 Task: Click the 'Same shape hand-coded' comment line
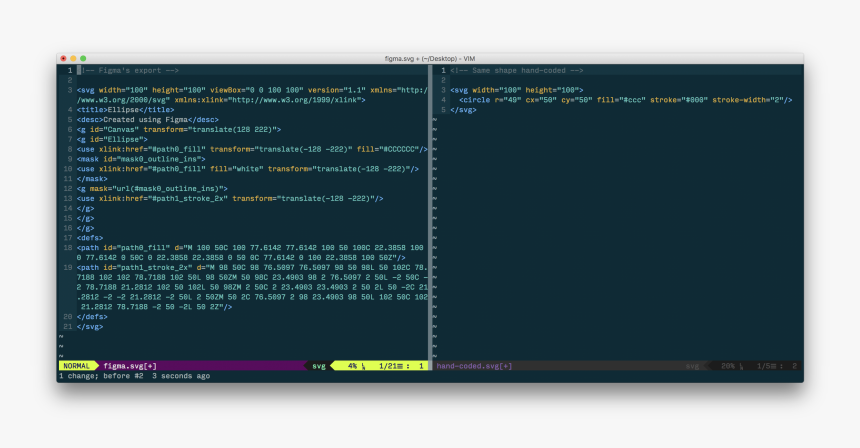pyautogui.click(x=517, y=70)
